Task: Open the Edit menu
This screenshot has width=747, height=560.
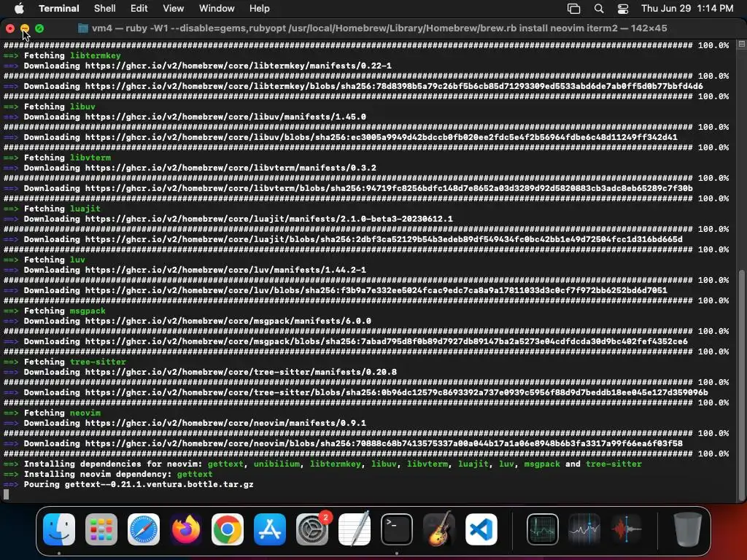Action: tap(139, 8)
